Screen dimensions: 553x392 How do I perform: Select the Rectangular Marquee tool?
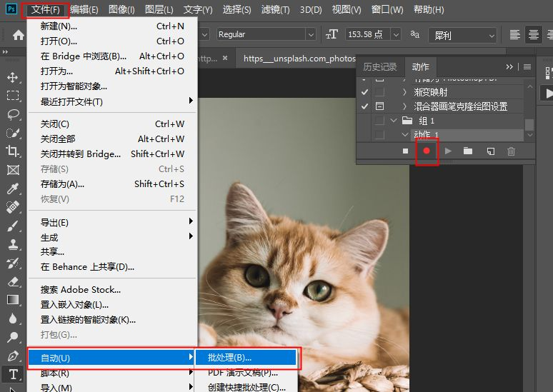click(x=13, y=96)
